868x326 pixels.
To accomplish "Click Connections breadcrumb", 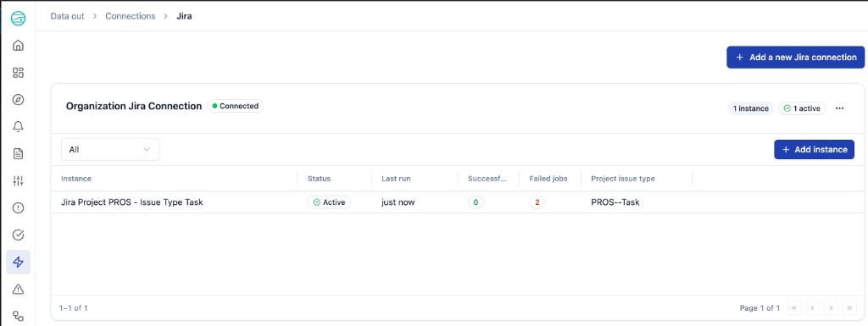I will point(130,16).
